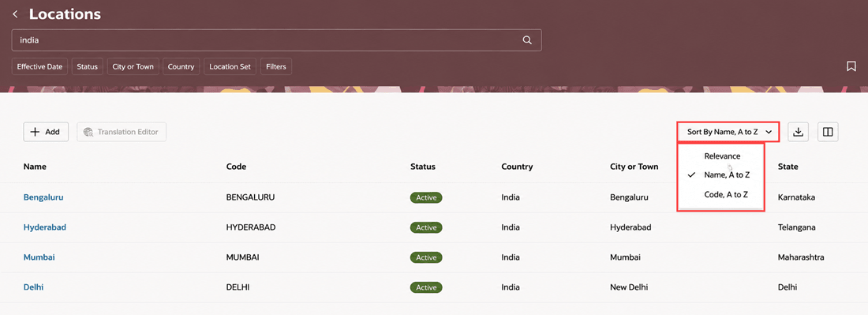Open the City or Town filter
This screenshot has height=315, width=868.
click(x=133, y=66)
